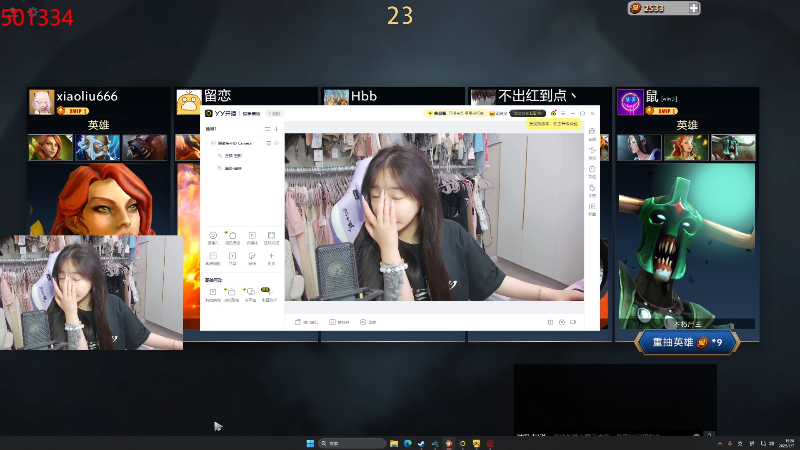800x450 pixels.
Task: Open the first tool in bottom-left row
Action: pyautogui.click(x=213, y=294)
